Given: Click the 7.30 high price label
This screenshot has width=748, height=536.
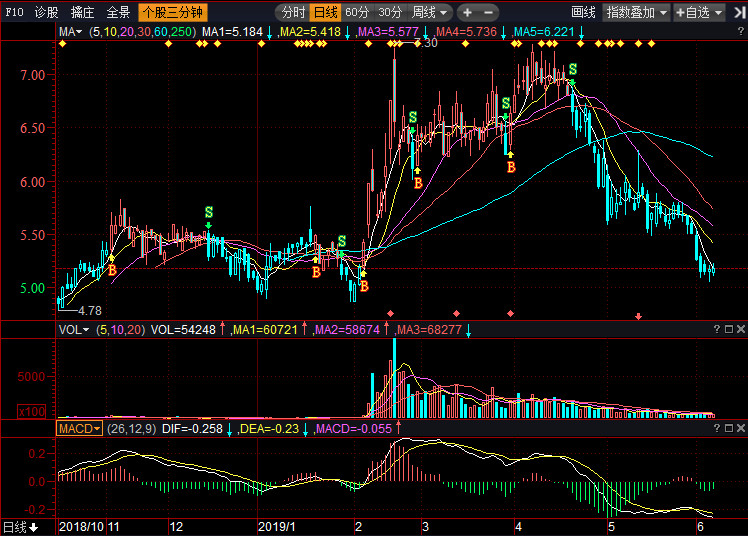Looking at the screenshot, I should click(426, 43).
